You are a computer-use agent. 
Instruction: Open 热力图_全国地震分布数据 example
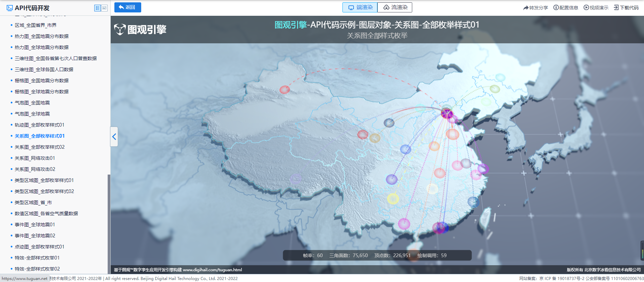tap(42, 36)
